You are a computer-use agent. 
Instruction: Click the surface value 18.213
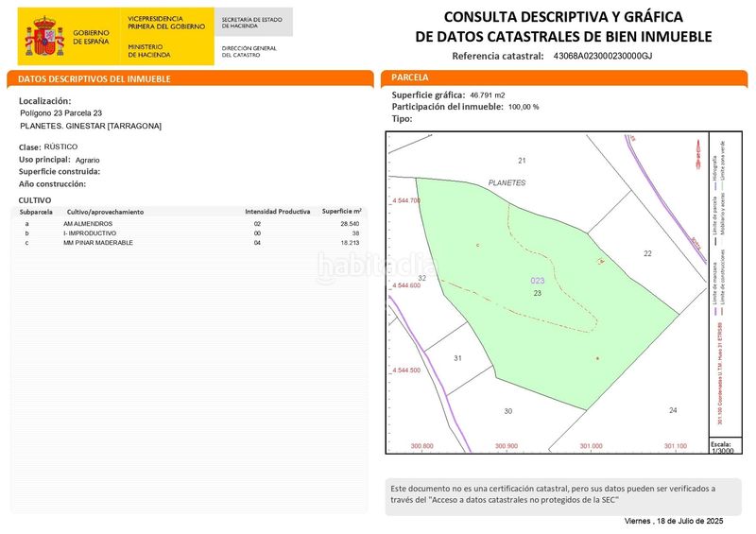point(350,243)
